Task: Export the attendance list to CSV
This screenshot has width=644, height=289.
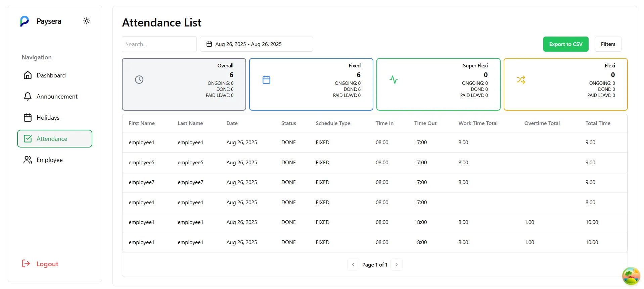Action: pos(566,44)
